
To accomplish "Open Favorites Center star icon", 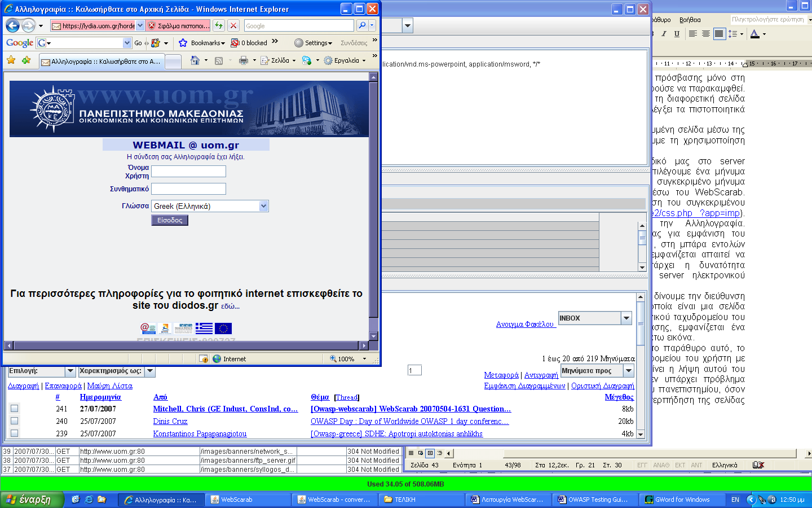I will click(11, 60).
